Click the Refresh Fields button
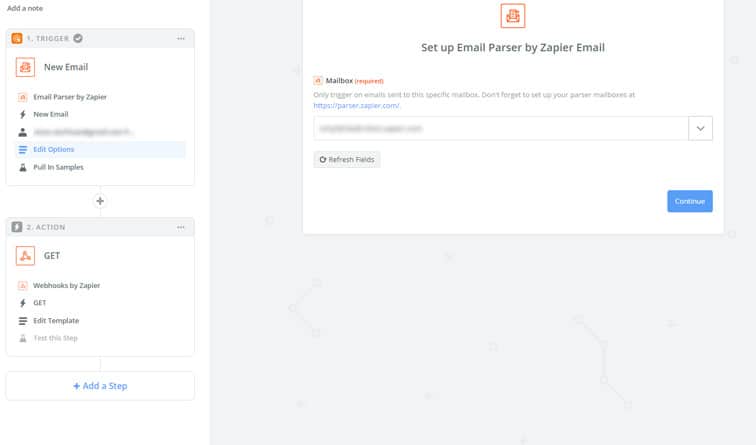756x445 pixels. coord(346,159)
